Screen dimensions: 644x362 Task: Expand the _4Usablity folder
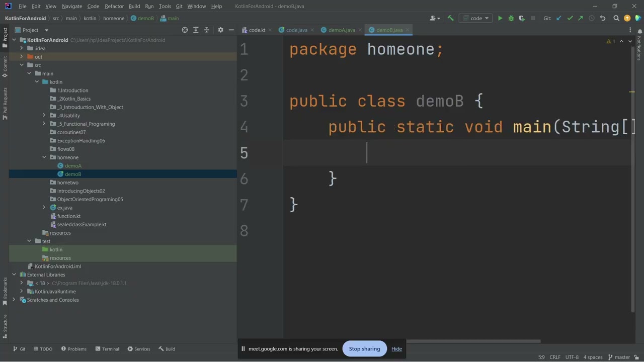[44, 116]
